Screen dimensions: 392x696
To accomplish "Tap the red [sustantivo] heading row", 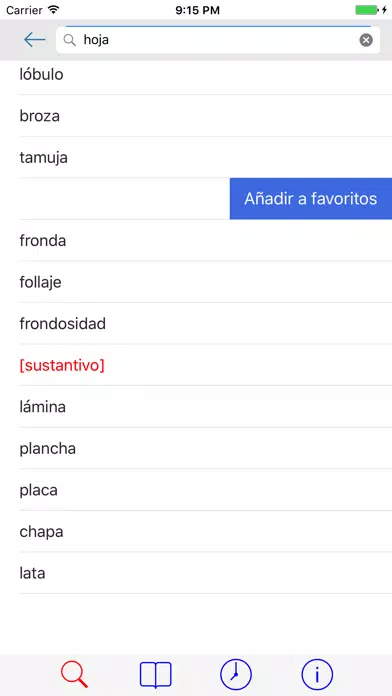I will [x=206, y=365].
